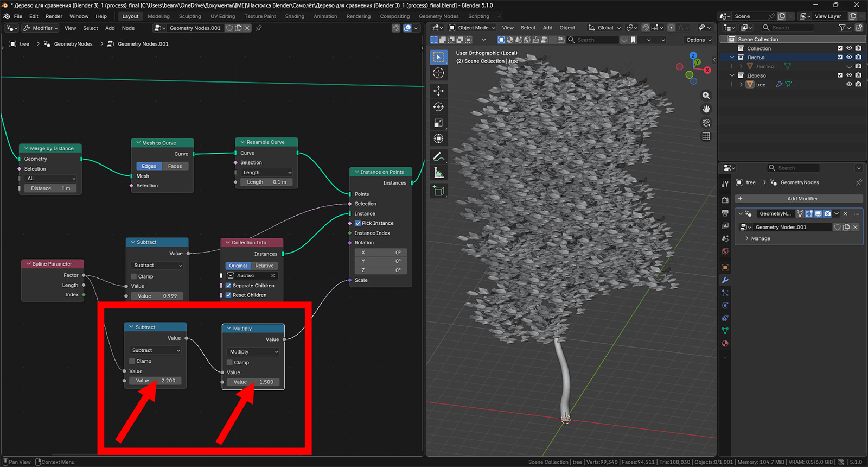
Task: Uncheck Pick Instance checkbox
Action: 358,223
